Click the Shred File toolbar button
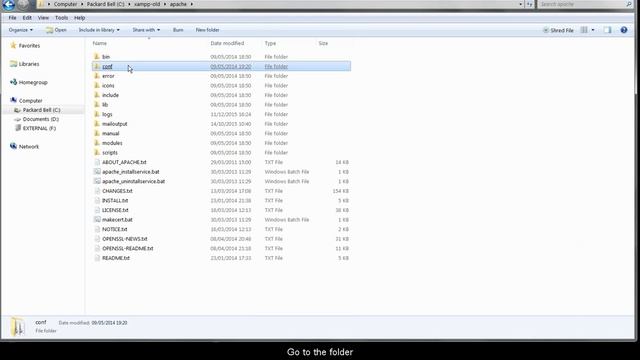Viewport: 640px width, 360px height. point(558,30)
